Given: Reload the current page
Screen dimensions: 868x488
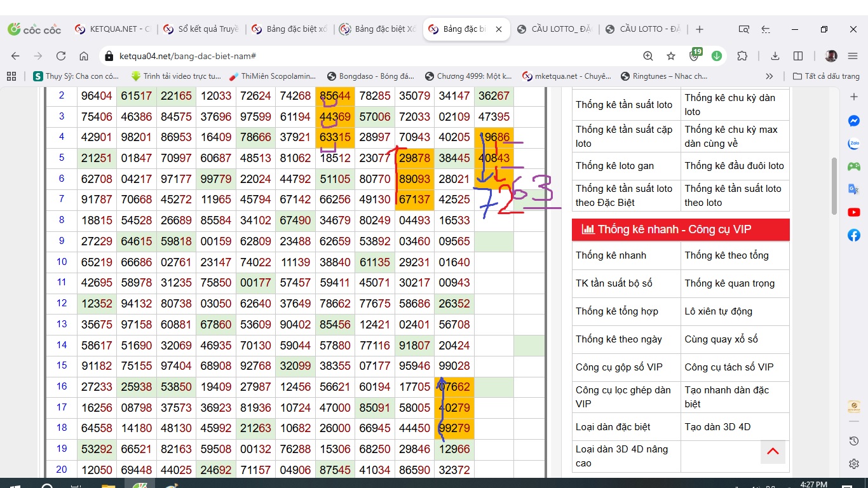Looking at the screenshot, I should (61, 56).
